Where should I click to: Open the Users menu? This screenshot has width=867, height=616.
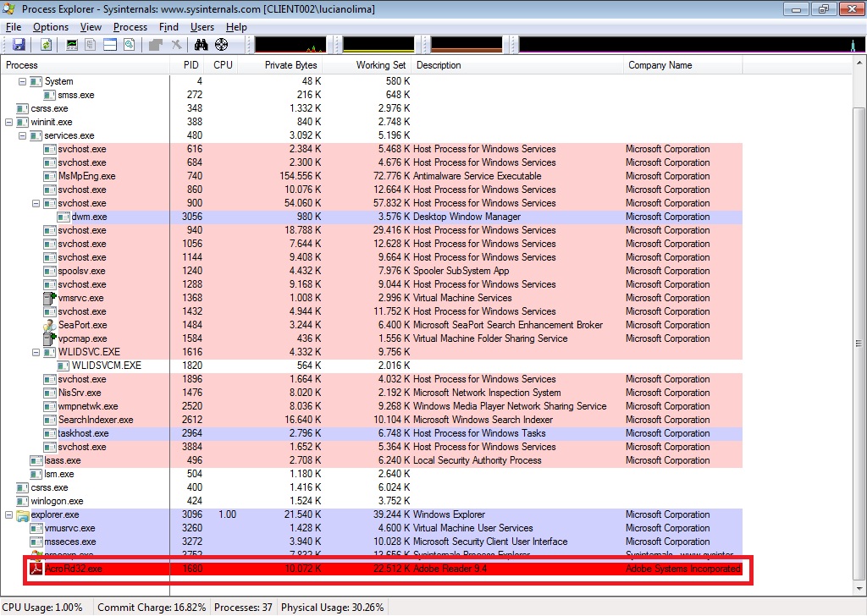tap(202, 27)
